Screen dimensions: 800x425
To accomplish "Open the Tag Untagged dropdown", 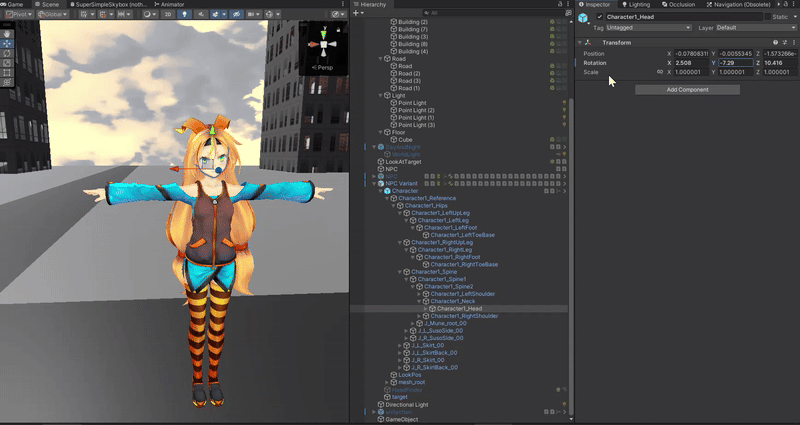I will 648,28.
